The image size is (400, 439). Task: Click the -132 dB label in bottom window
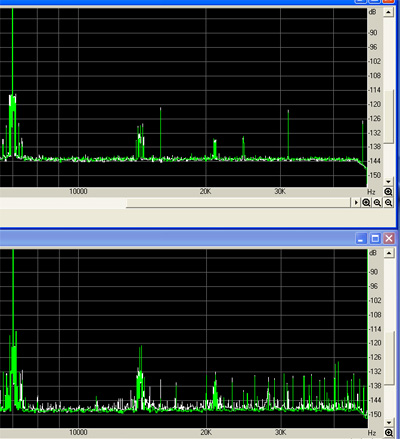tap(375, 371)
